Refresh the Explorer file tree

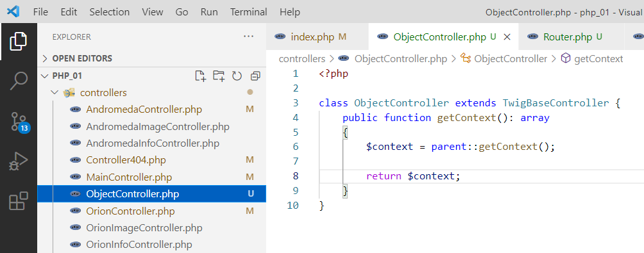237,76
